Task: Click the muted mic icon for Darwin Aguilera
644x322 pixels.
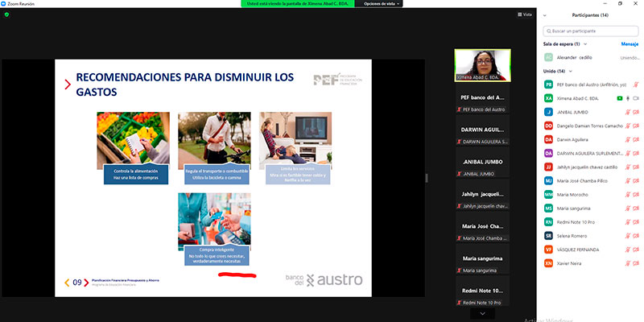Action: pyautogui.click(x=628, y=139)
